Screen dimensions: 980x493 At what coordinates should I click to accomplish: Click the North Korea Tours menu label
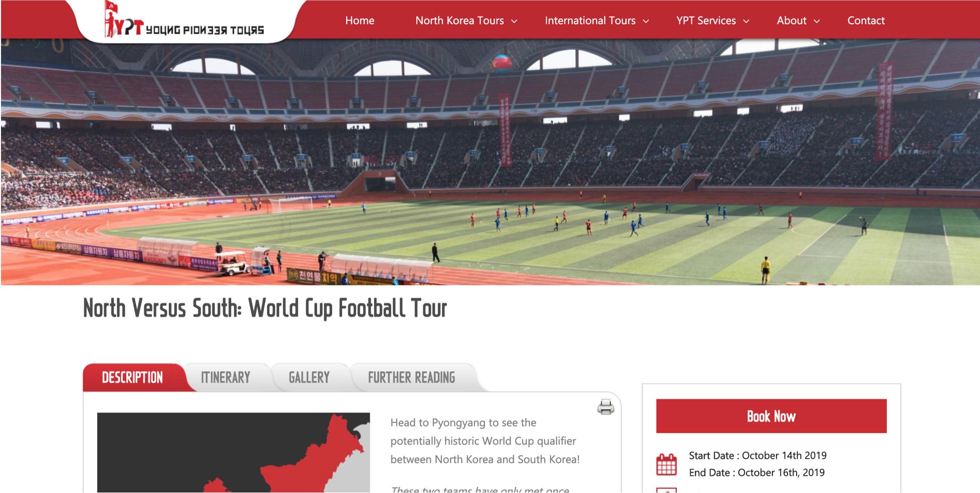click(459, 21)
